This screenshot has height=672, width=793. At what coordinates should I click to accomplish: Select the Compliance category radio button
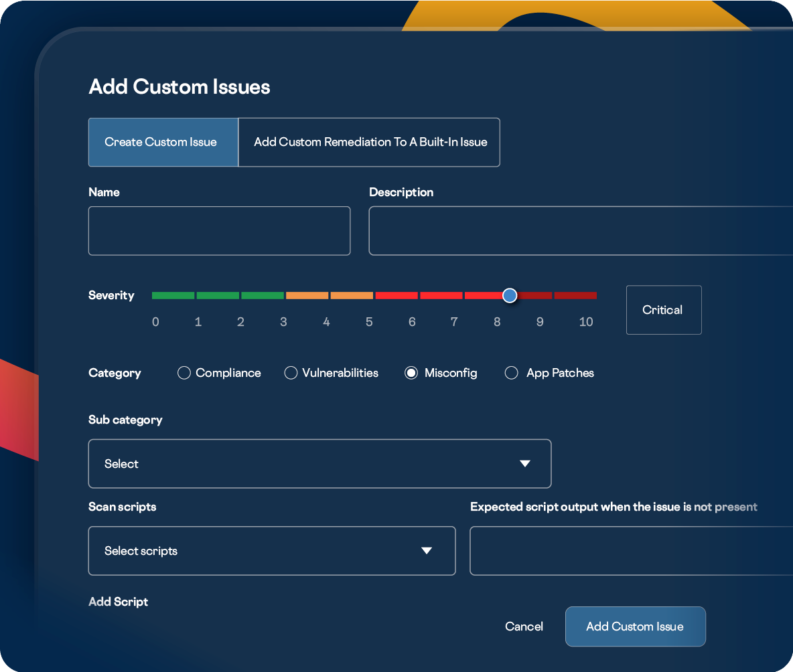184,373
